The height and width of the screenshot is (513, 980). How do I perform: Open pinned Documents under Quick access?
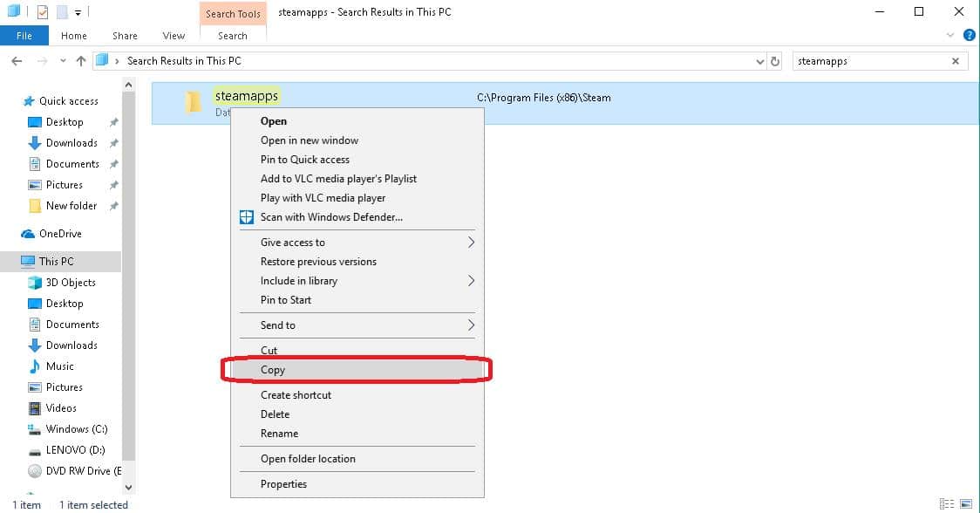pos(71,164)
